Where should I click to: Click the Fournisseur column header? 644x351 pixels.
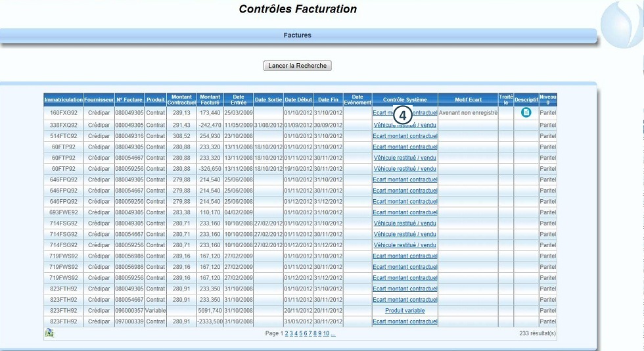tap(99, 100)
